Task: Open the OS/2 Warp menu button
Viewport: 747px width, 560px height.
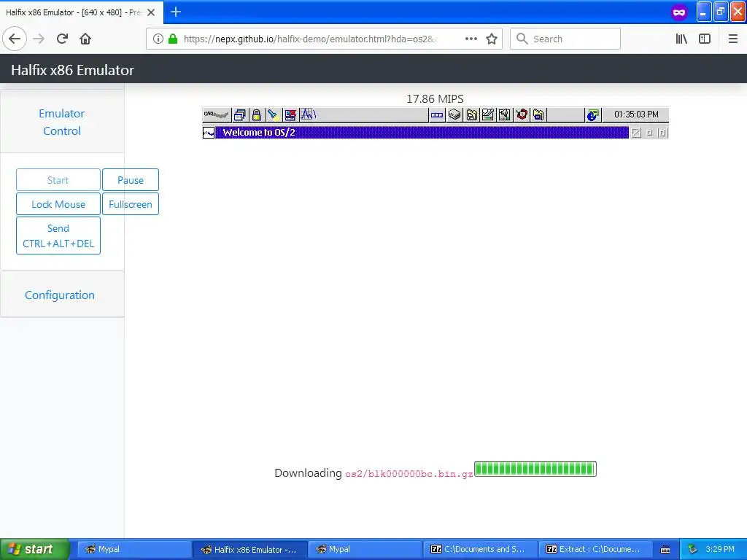Action: click(217, 114)
